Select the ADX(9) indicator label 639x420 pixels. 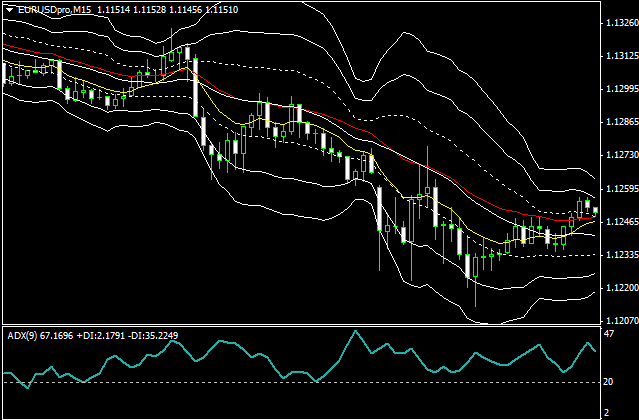coord(22,335)
